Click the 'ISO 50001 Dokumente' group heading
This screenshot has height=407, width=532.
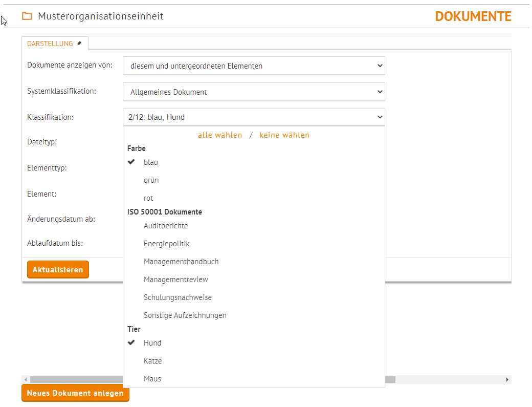pyautogui.click(x=165, y=212)
